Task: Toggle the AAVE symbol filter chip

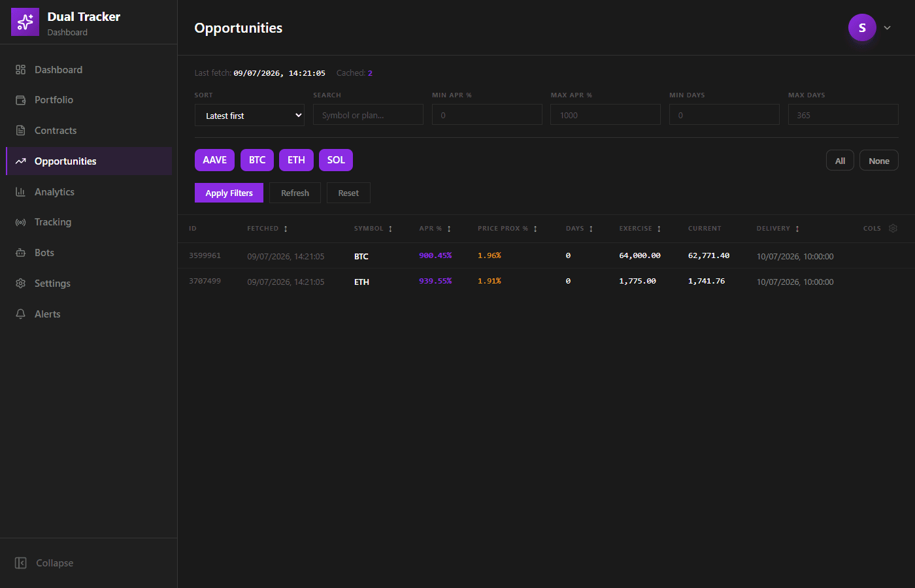Action: [214, 160]
